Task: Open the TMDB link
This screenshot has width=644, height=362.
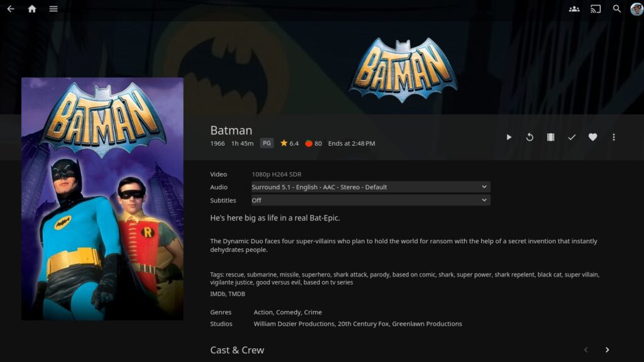Action: point(236,294)
